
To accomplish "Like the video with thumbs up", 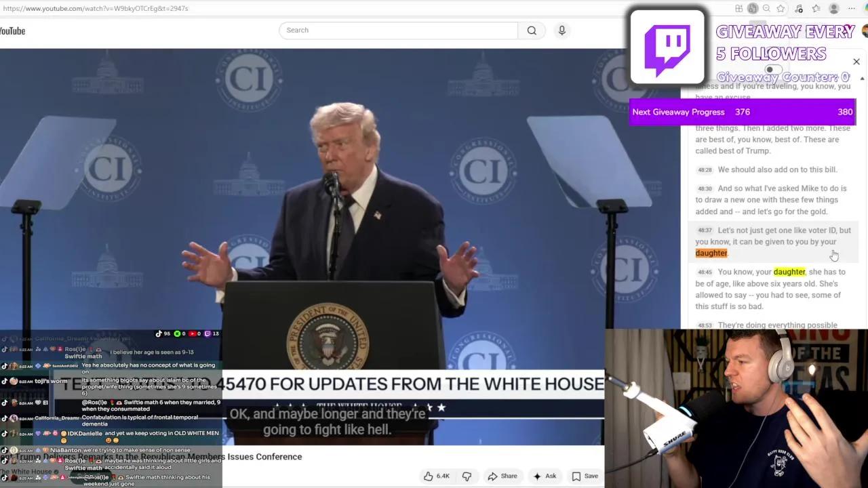I will coord(436,476).
